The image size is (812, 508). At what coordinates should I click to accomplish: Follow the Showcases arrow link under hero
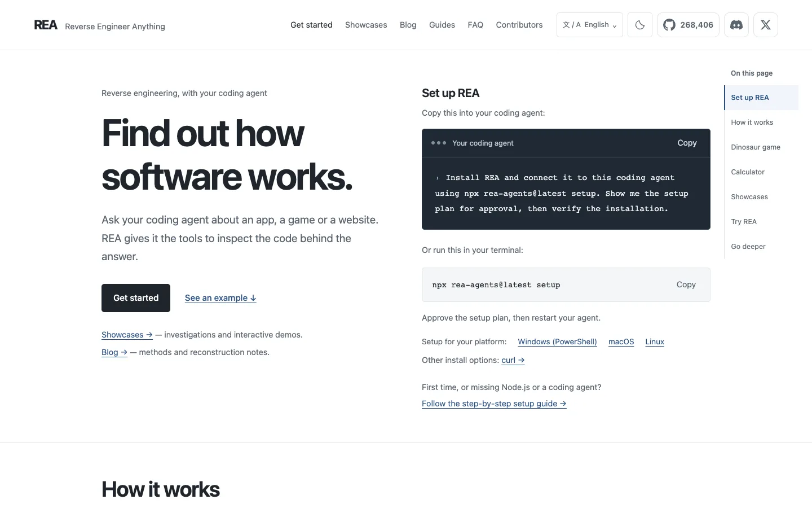tap(127, 335)
